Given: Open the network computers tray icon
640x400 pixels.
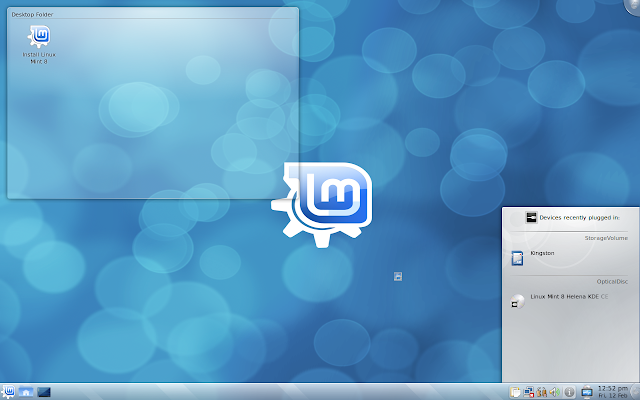Looking at the screenshot, I should coord(529,392).
